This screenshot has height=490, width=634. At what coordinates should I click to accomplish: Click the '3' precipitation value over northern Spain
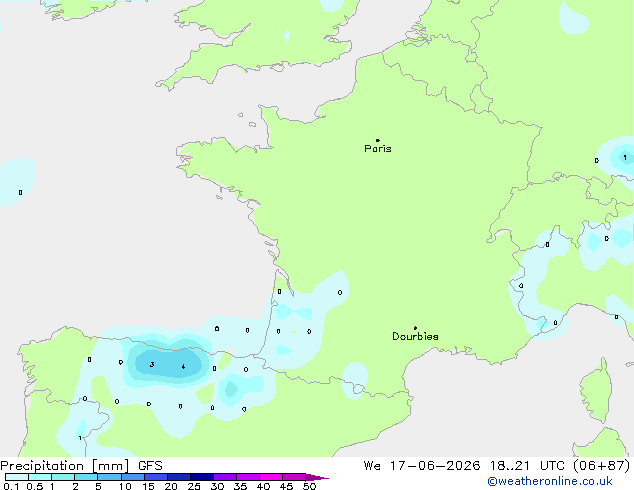[152, 364]
